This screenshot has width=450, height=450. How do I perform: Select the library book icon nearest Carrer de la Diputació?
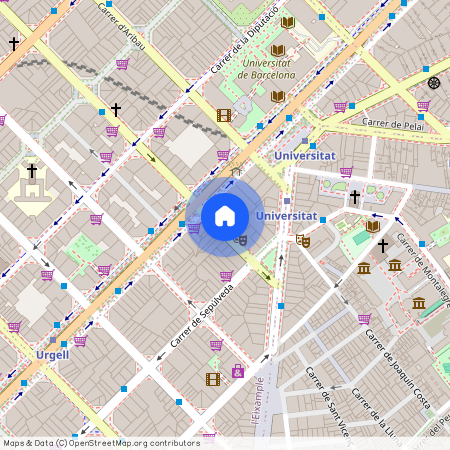click(288, 23)
